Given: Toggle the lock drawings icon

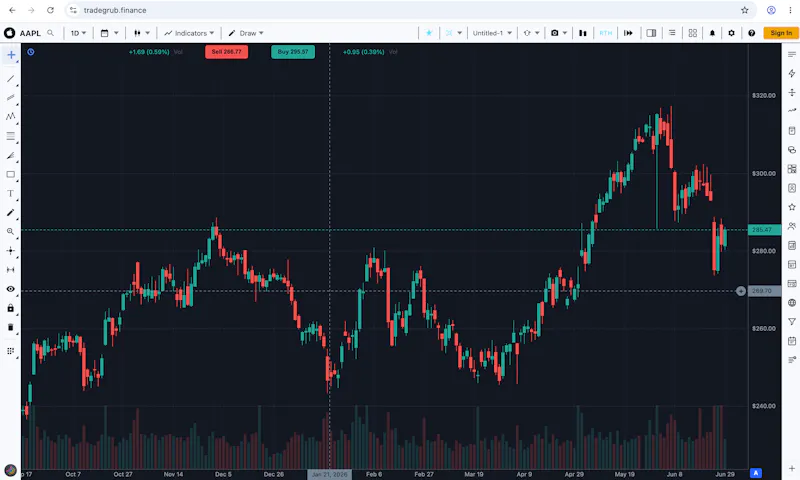Looking at the screenshot, I should 10,308.
